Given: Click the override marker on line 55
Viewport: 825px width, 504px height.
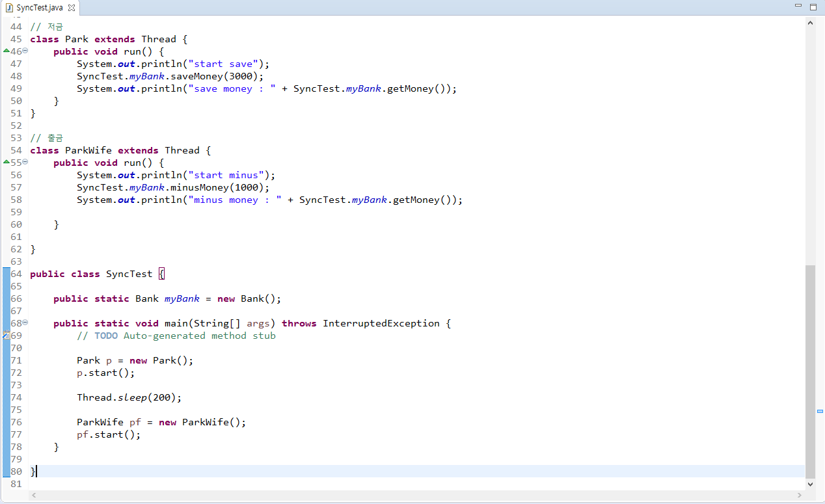Looking at the screenshot, I should tap(6, 162).
